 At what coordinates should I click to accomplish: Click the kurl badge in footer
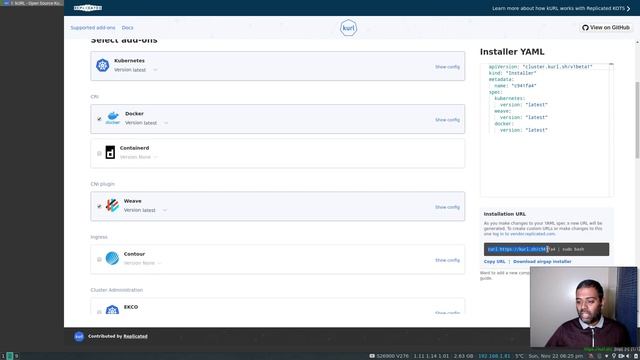pyautogui.click(x=79, y=336)
